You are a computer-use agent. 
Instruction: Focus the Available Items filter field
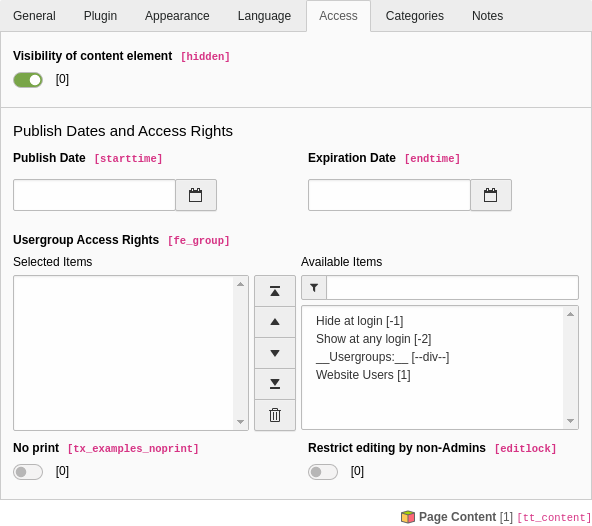tap(452, 288)
